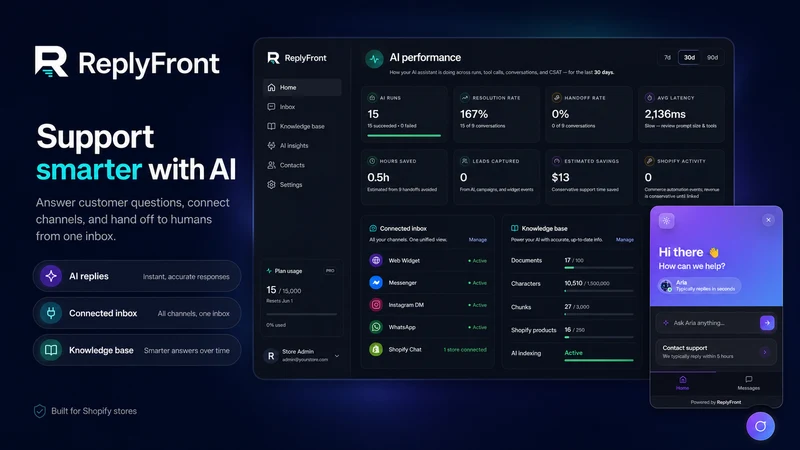Click the AI replies sparkle icon

click(x=51, y=276)
